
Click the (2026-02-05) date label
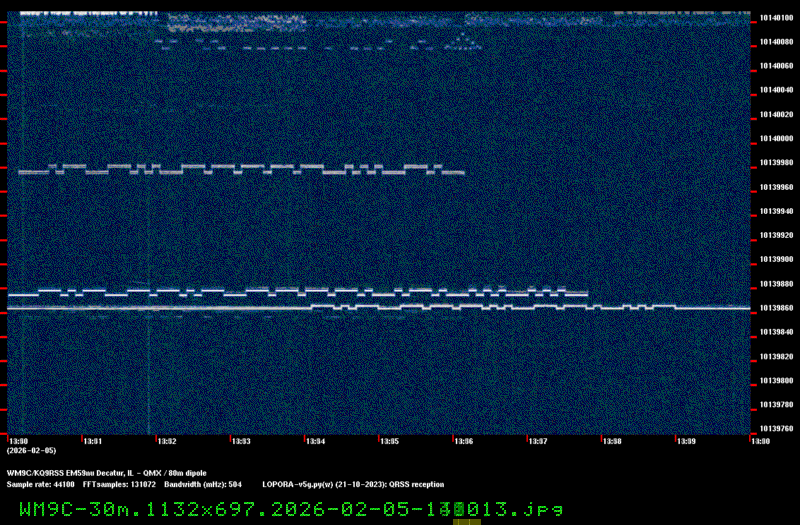(x=31, y=451)
